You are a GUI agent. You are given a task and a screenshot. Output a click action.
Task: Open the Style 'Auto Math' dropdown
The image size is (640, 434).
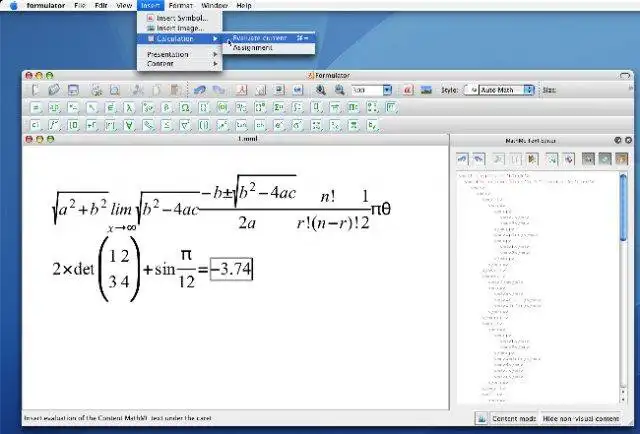(506, 90)
